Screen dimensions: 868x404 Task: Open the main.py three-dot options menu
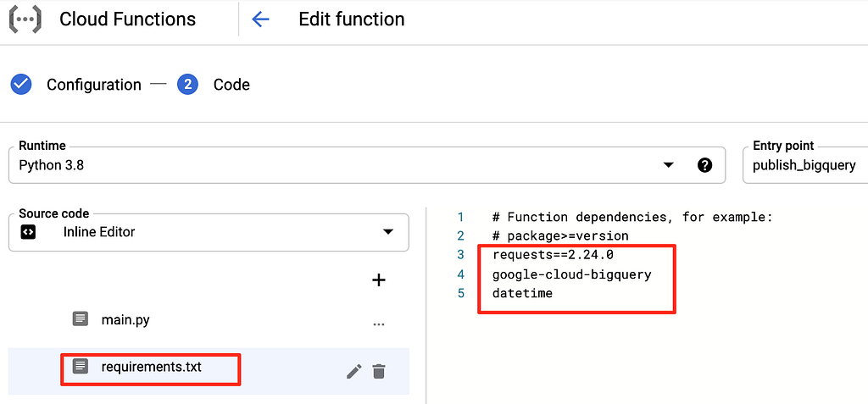pos(379,325)
